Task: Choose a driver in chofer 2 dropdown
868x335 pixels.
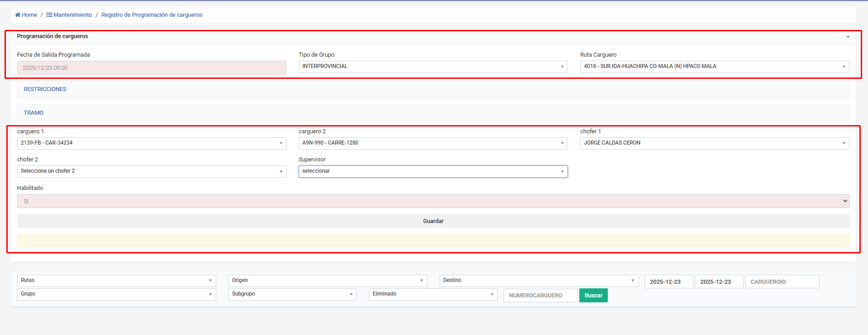Action: point(151,171)
